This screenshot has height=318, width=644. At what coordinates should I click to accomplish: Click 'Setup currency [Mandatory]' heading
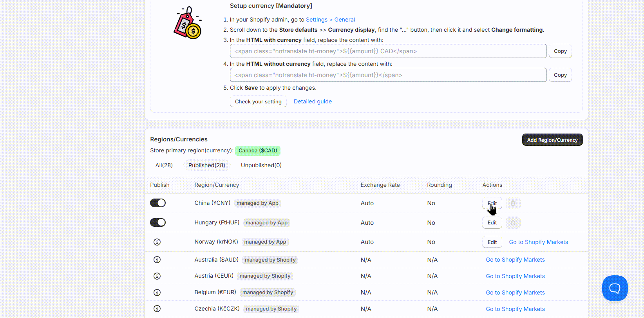271,6
